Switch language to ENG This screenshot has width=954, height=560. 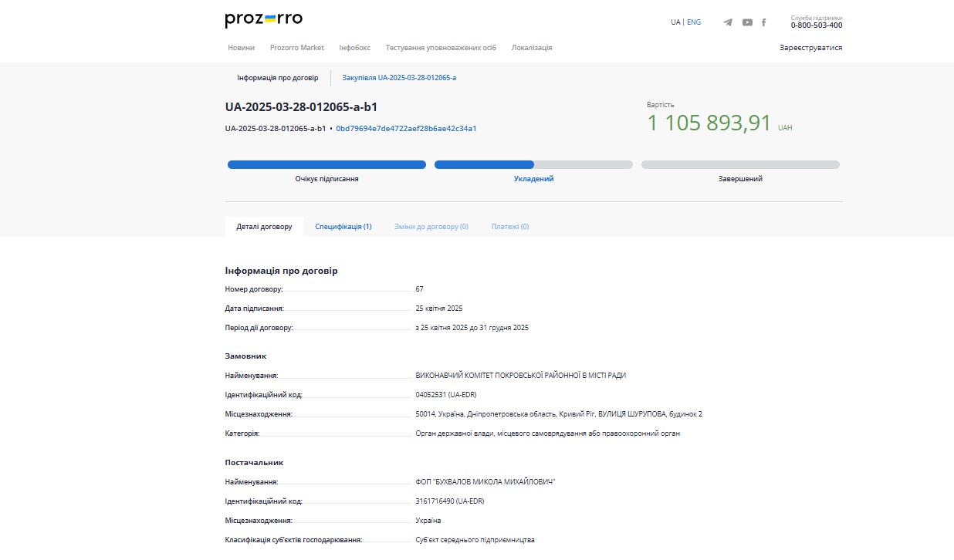(x=694, y=22)
